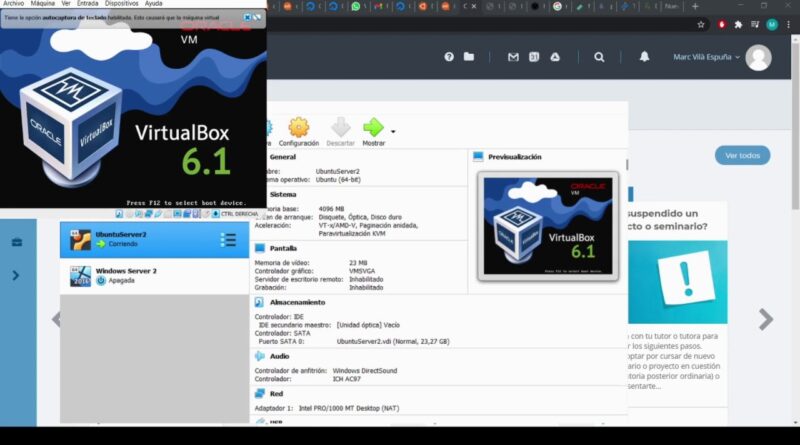Click the USB devices status bar icon

[x=158, y=214]
